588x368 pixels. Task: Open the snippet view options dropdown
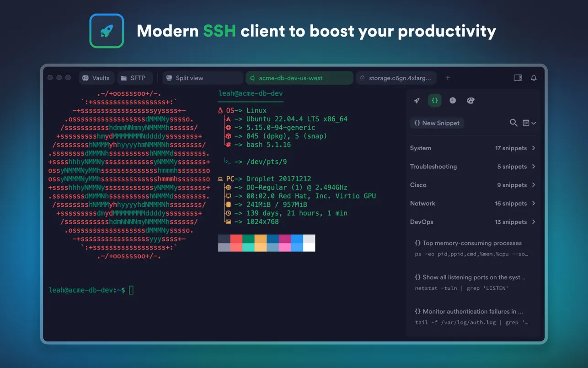click(x=529, y=123)
